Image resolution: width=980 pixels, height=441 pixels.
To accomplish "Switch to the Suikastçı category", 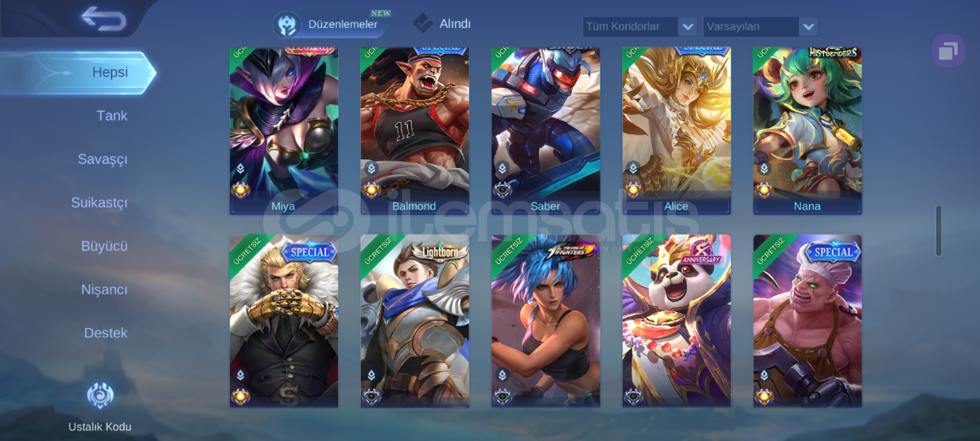I will (99, 203).
